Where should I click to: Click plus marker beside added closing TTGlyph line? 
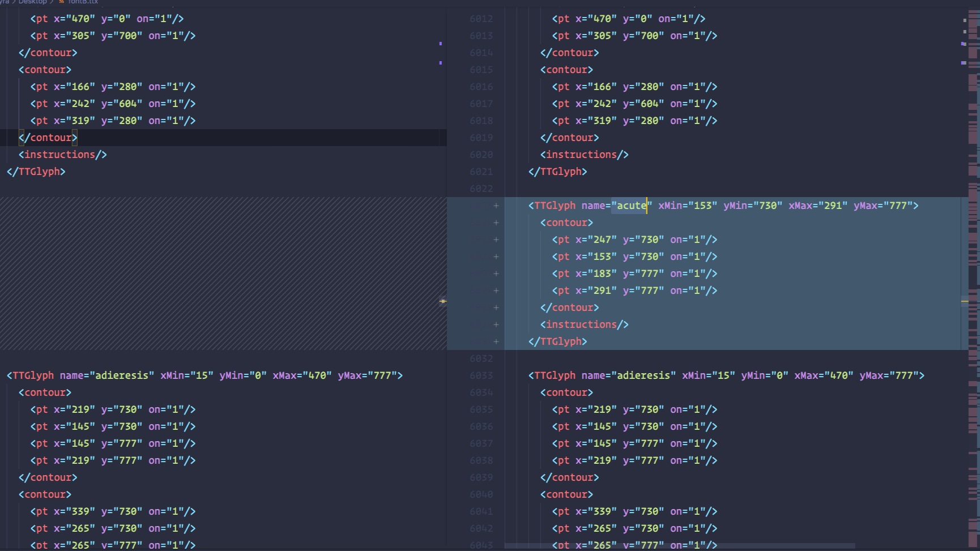[496, 341]
